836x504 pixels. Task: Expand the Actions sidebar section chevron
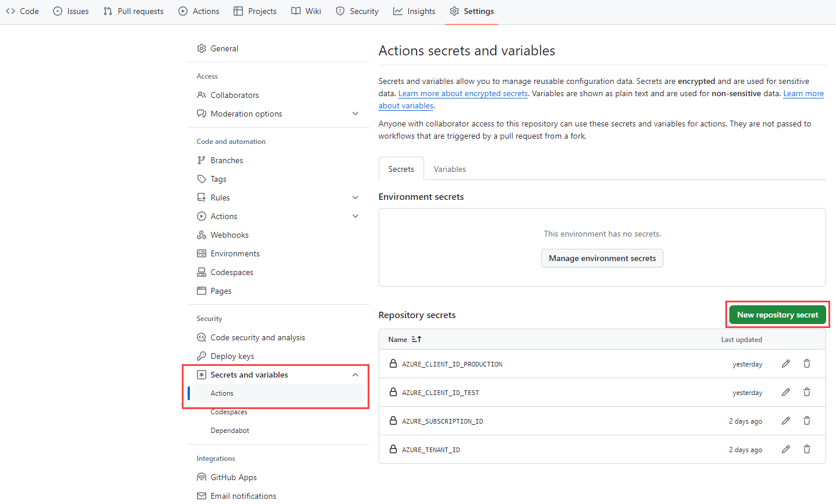[355, 216]
